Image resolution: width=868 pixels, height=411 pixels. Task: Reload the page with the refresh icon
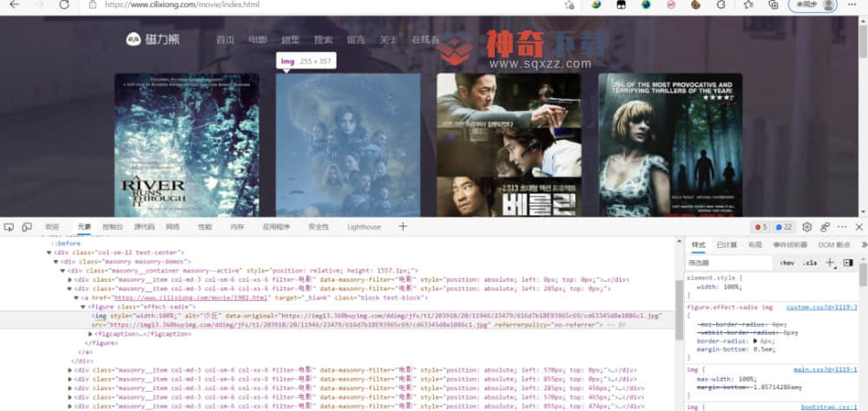[x=64, y=5]
